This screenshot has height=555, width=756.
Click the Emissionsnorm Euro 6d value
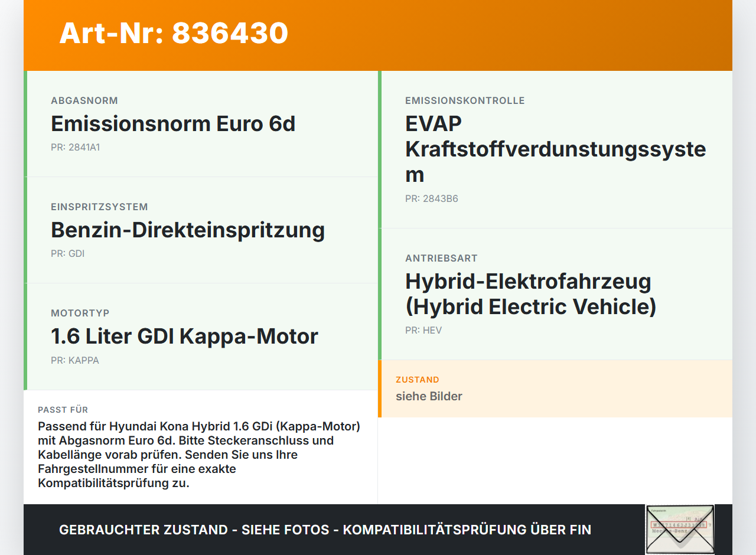(173, 124)
